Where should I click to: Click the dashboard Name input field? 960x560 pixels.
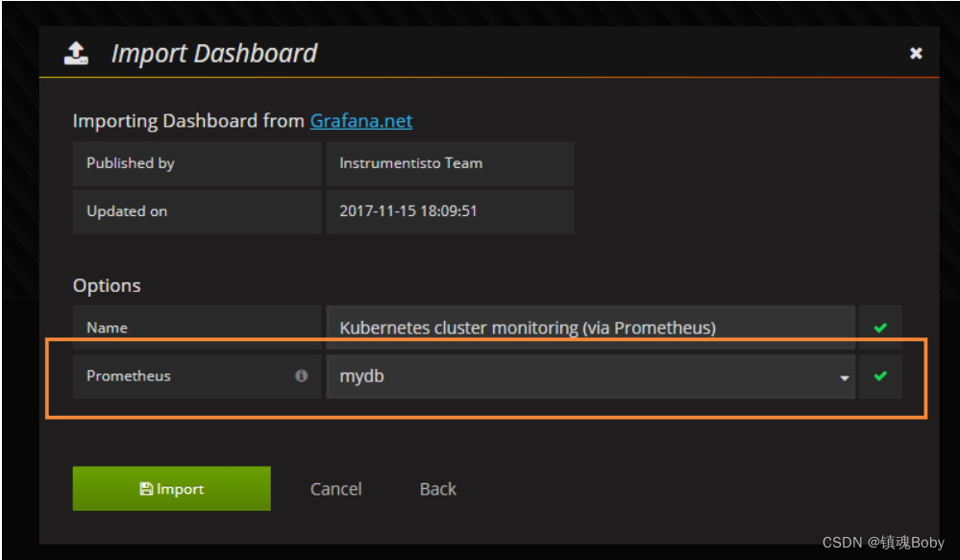[590, 328]
